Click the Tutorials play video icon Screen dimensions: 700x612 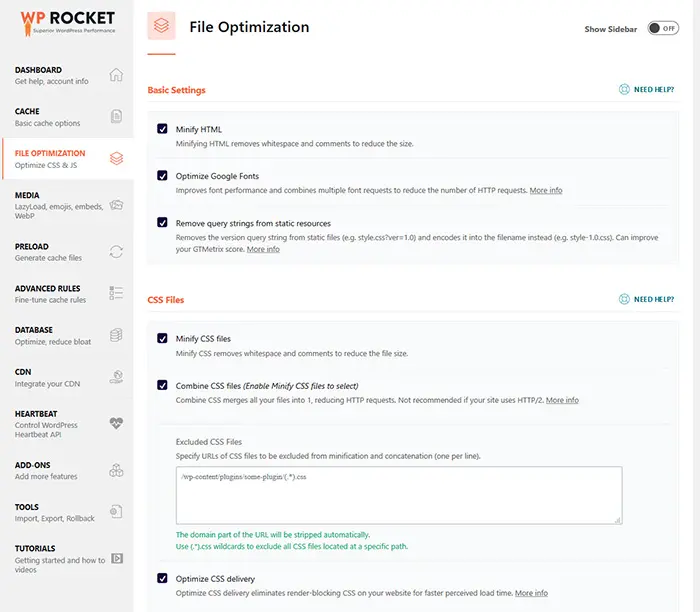(117, 558)
